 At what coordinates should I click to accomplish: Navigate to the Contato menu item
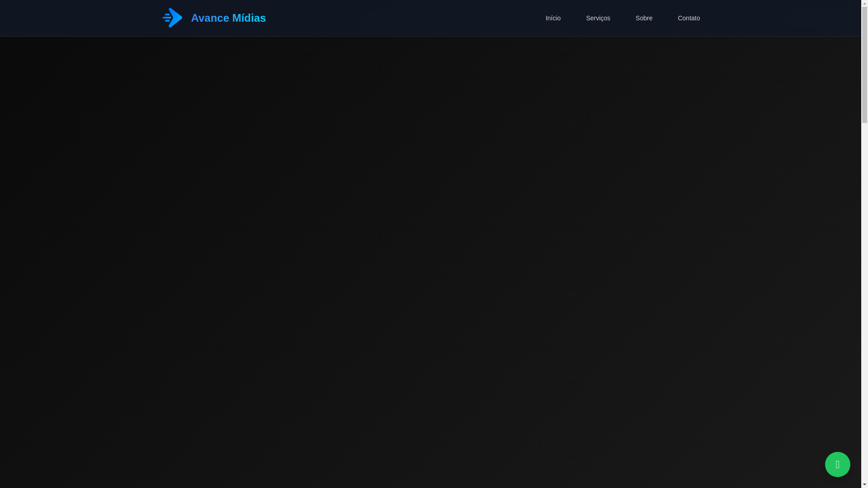689,18
